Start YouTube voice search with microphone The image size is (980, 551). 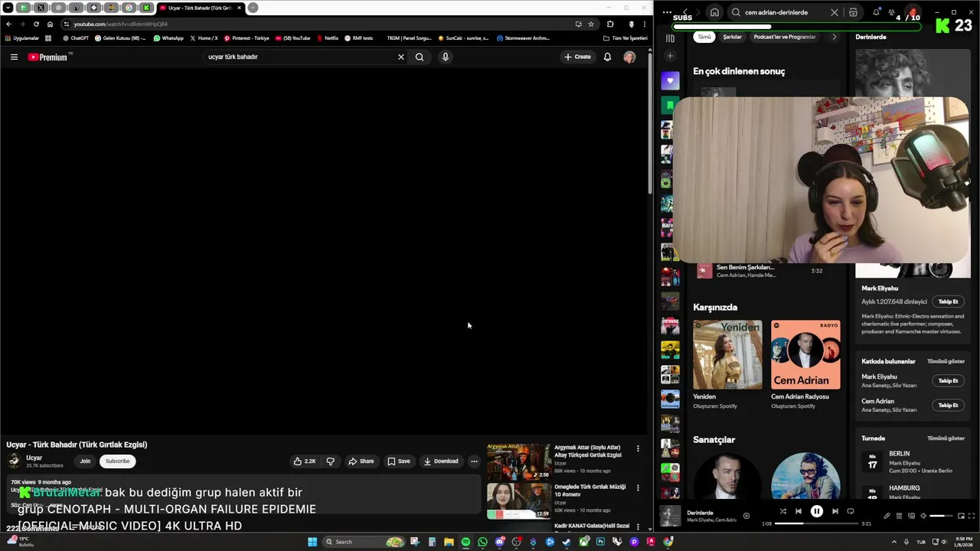(x=445, y=57)
